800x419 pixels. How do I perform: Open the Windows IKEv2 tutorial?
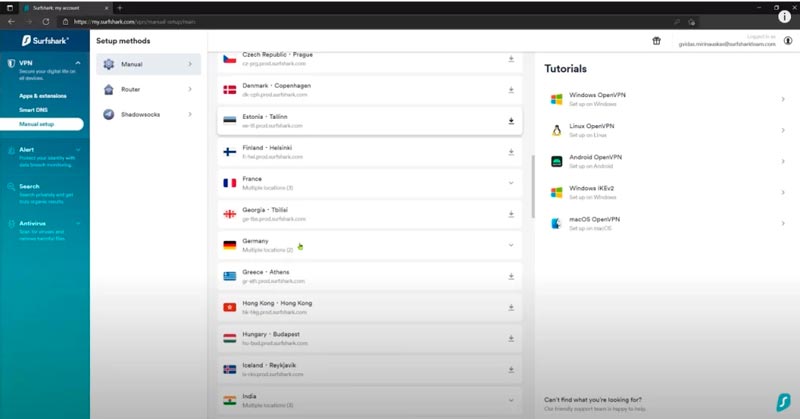(x=668, y=192)
